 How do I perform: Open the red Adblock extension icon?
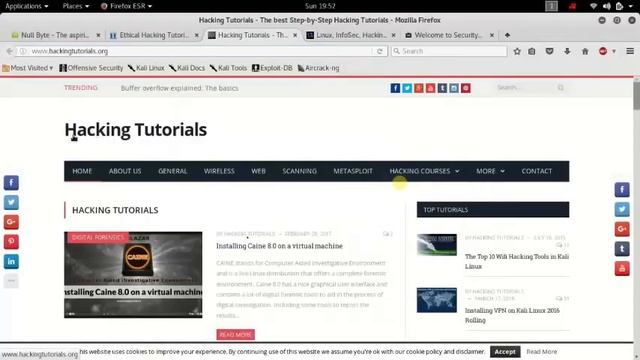(603, 51)
